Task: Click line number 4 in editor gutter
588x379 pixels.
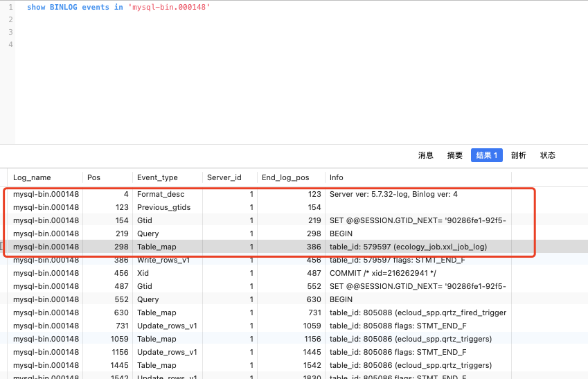Action: (x=10, y=44)
